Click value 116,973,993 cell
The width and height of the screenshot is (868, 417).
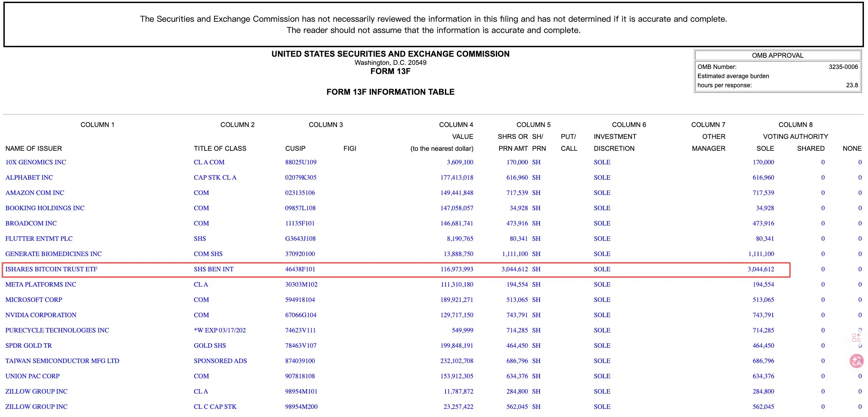(457, 269)
